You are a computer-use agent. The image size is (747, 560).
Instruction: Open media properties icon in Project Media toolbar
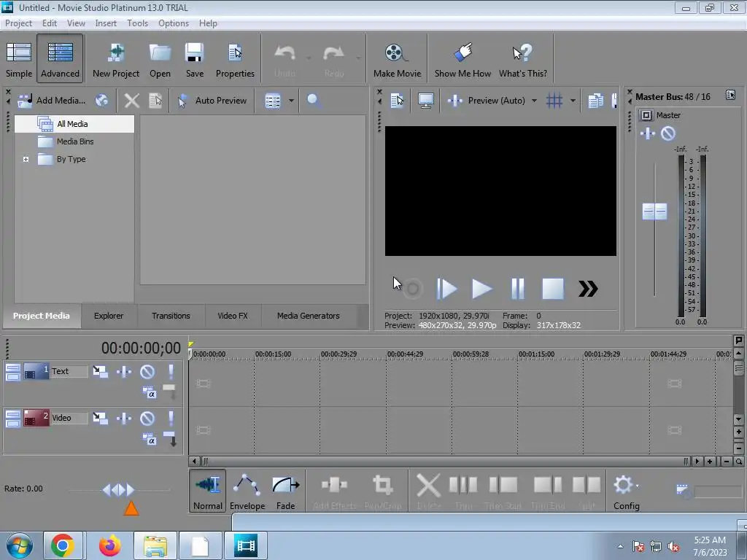coord(155,101)
